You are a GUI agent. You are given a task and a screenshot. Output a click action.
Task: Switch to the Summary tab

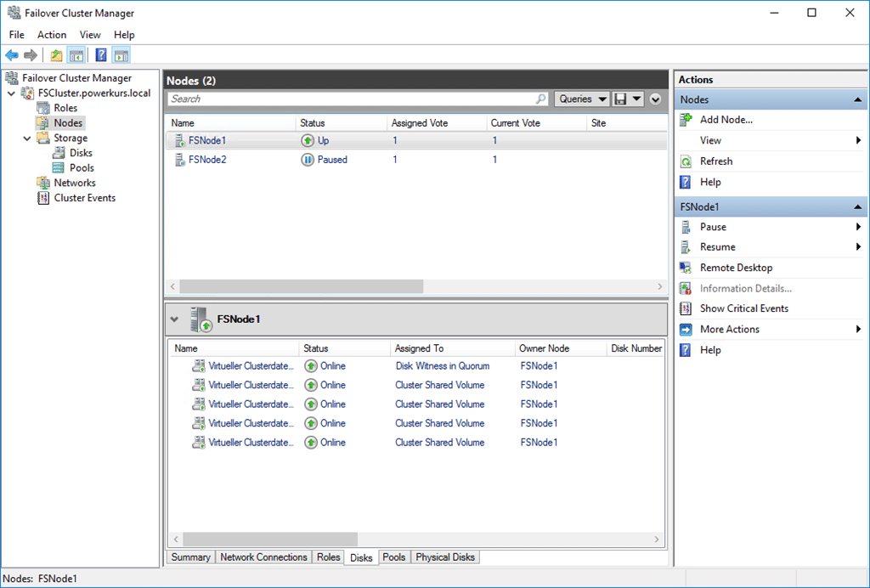[x=190, y=557]
